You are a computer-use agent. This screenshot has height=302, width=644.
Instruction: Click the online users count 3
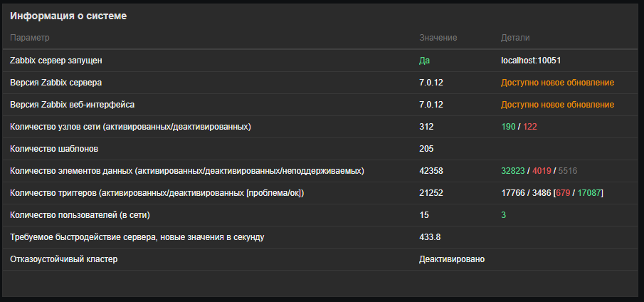[x=503, y=215]
